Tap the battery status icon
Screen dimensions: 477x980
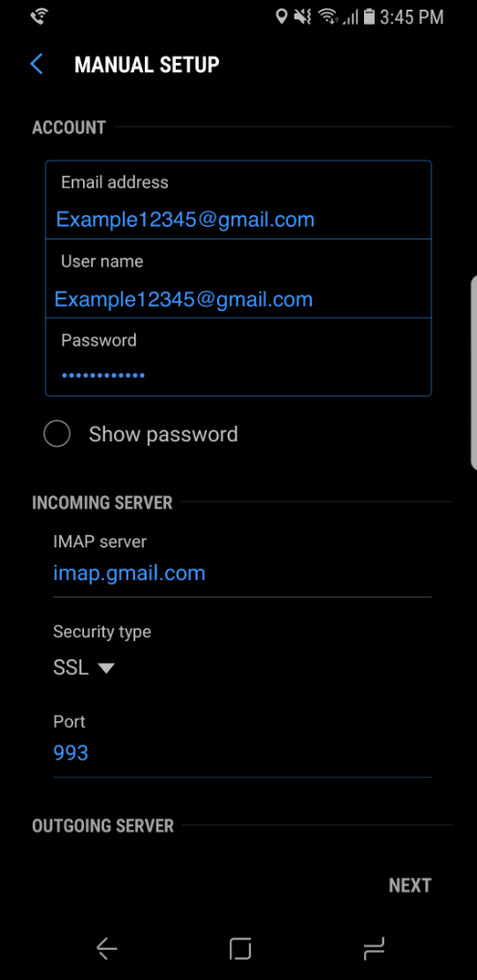tap(369, 16)
